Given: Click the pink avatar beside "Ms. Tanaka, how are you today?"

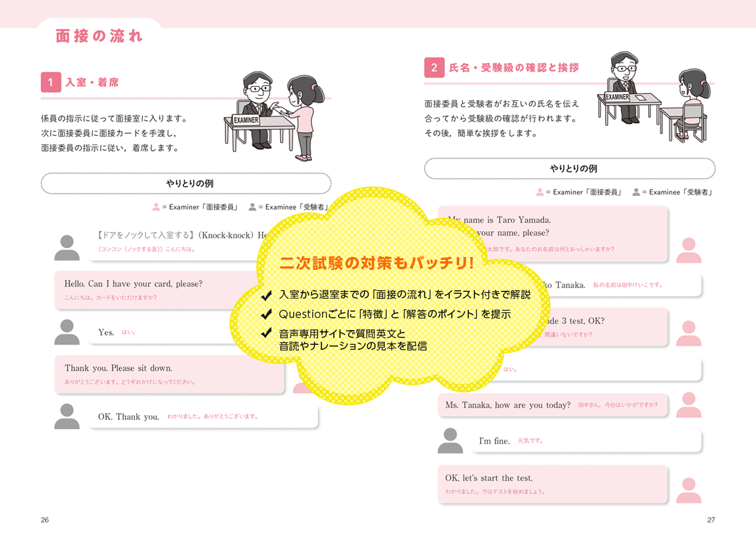Looking at the screenshot, I should click(x=688, y=405).
